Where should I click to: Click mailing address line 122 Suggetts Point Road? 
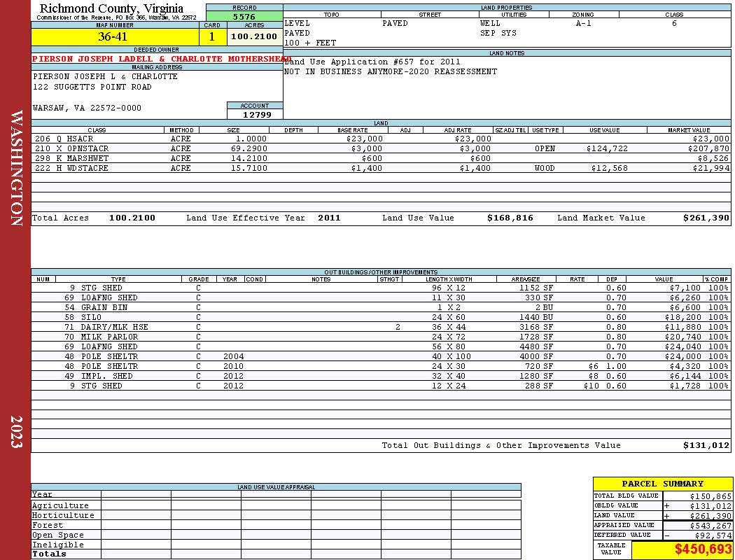92,87
